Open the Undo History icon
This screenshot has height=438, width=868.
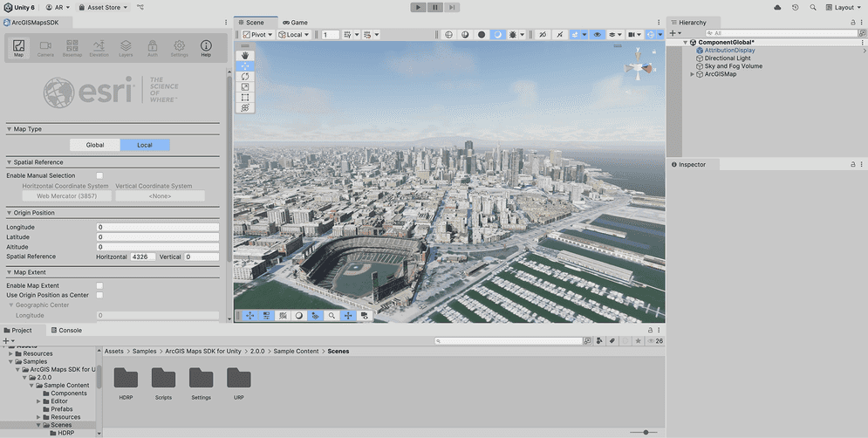[x=796, y=7]
